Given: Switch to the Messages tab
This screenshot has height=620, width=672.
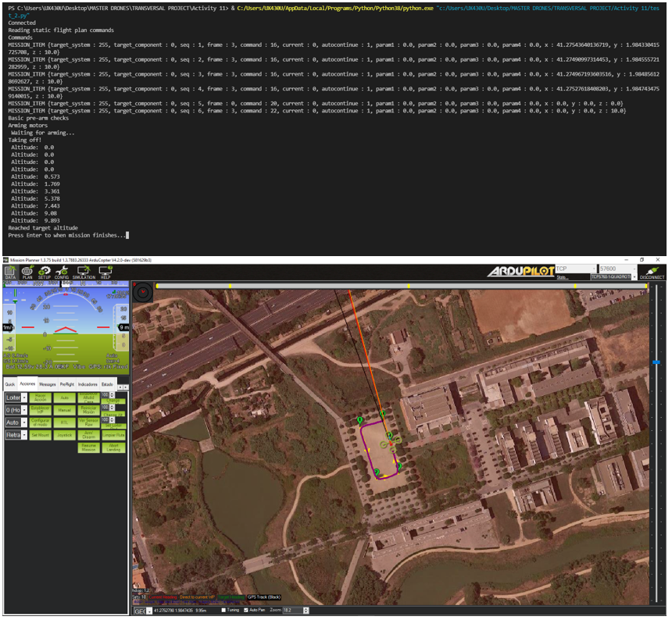Looking at the screenshot, I should coord(48,384).
